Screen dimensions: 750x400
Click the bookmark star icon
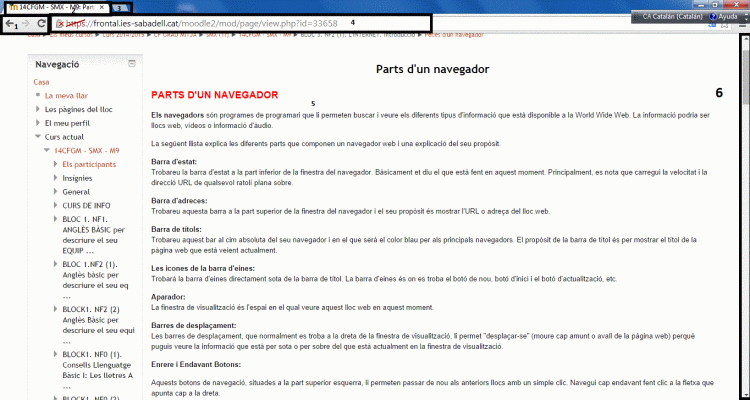click(725, 25)
